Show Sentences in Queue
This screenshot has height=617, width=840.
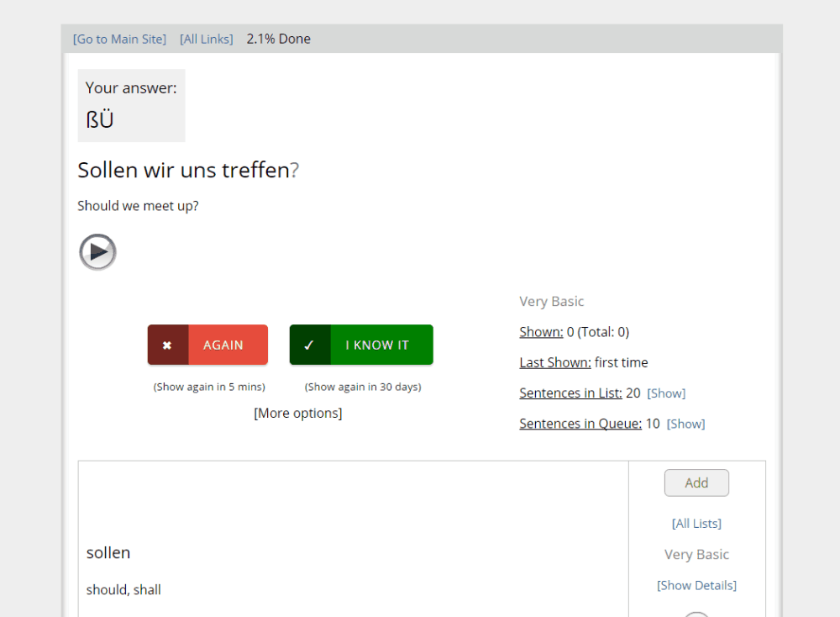tap(685, 424)
